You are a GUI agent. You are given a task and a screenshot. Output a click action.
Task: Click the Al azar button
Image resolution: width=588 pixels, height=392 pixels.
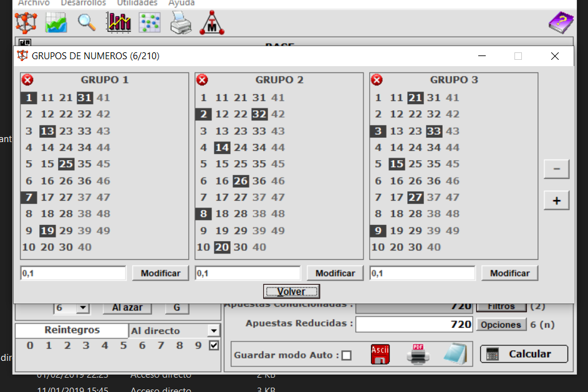pos(127,308)
